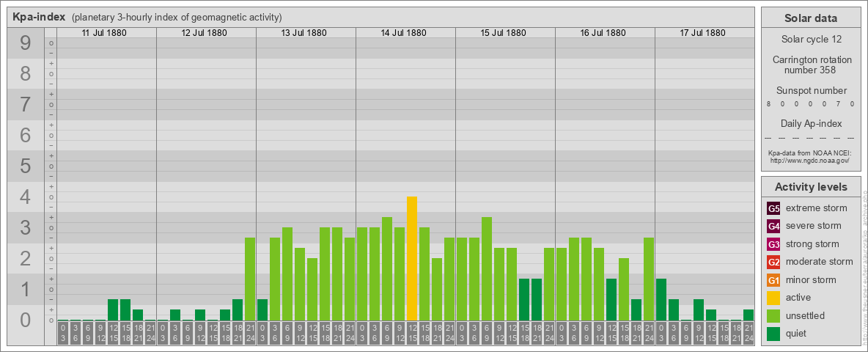This screenshot has width=868, height=352.
Task: Click the Kp scale number 2
Action: point(25,258)
